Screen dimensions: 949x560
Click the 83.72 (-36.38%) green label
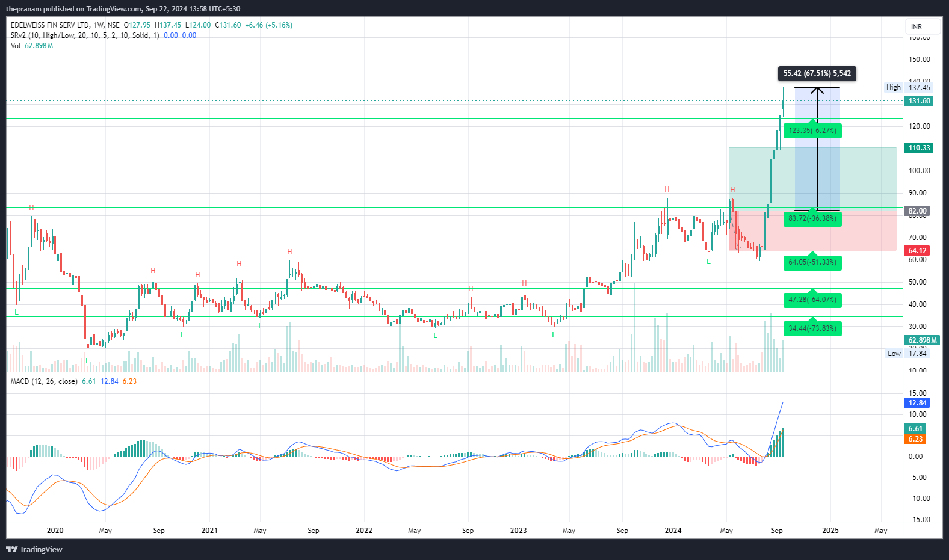tap(812, 218)
